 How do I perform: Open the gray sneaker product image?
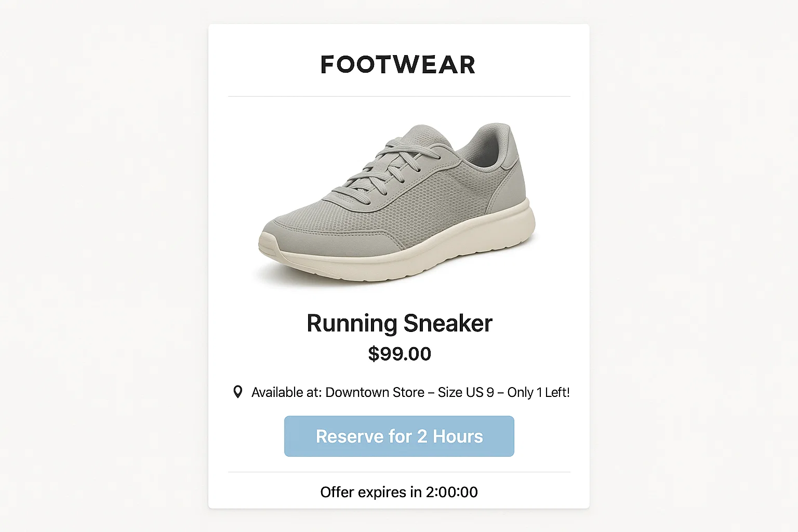click(x=398, y=203)
